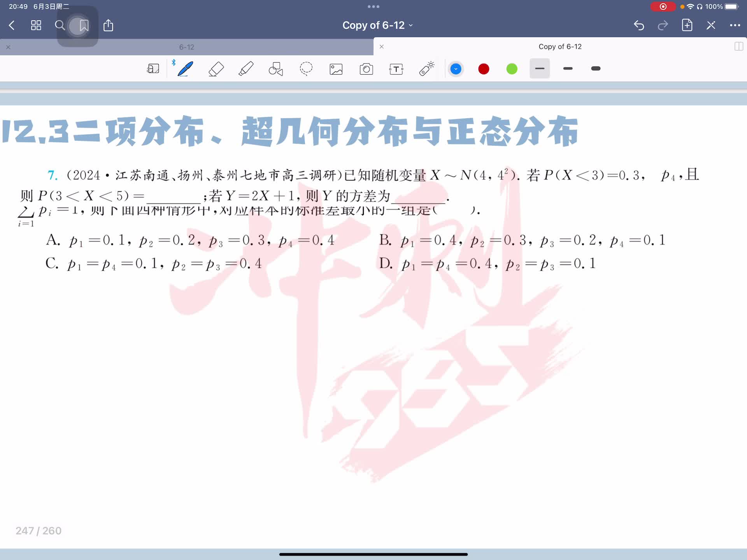Toggle the page bookmark icon
This screenshot has height=560, width=747.
(84, 26)
